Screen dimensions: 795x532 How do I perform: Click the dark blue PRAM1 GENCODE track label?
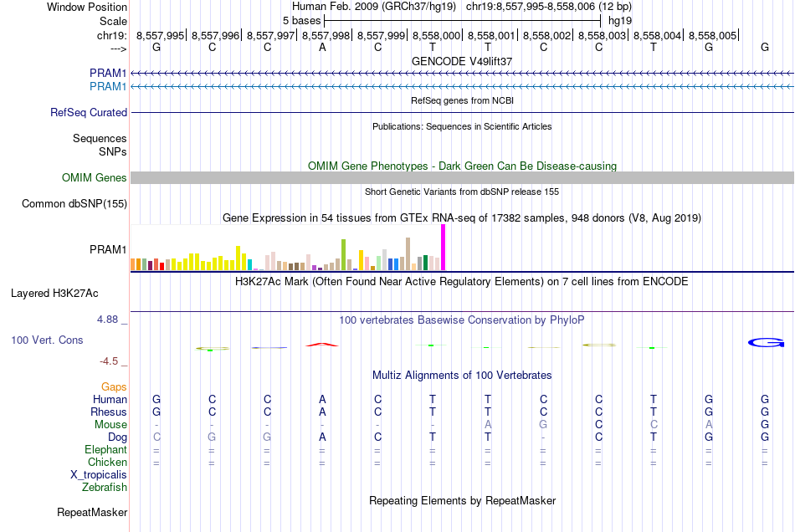pyautogui.click(x=108, y=74)
